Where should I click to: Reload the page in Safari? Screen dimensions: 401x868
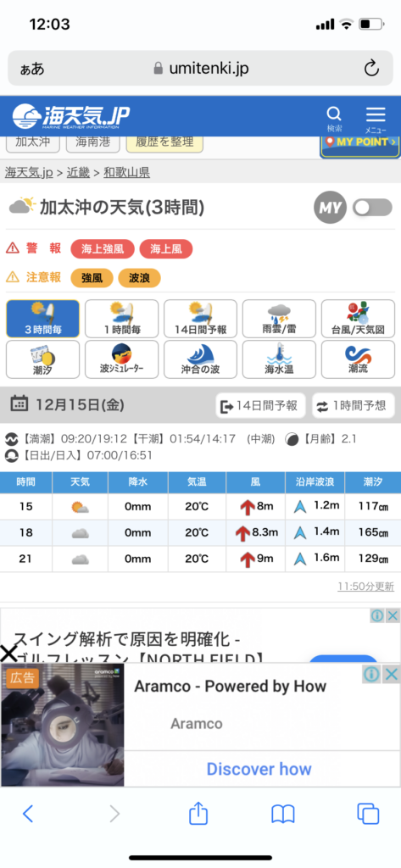coord(371,69)
